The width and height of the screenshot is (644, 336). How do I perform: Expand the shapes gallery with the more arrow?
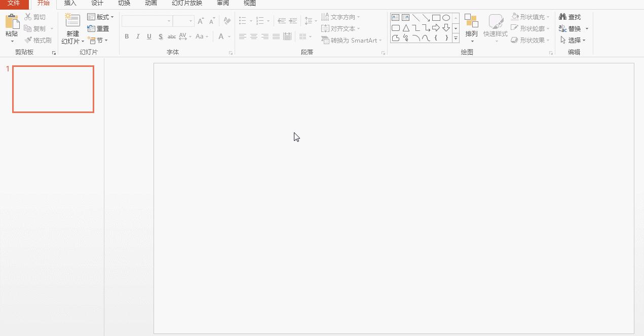click(455, 38)
